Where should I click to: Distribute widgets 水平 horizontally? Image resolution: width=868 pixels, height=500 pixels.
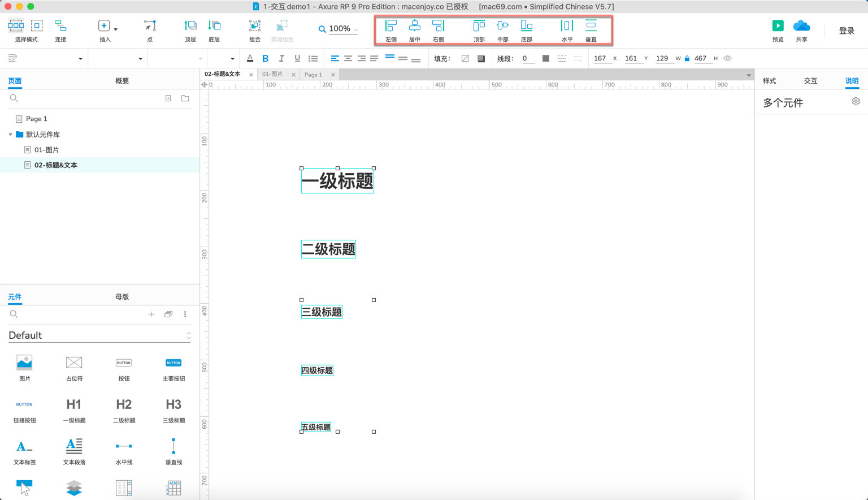pyautogui.click(x=567, y=31)
